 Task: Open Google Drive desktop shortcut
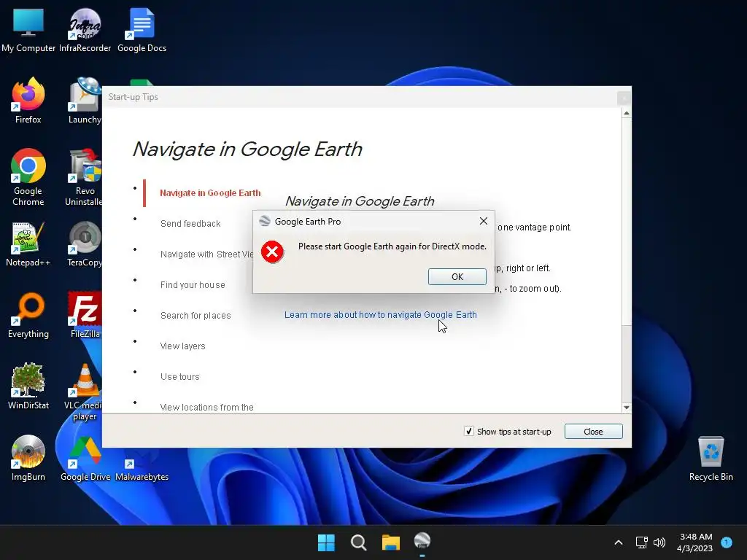point(85,458)
